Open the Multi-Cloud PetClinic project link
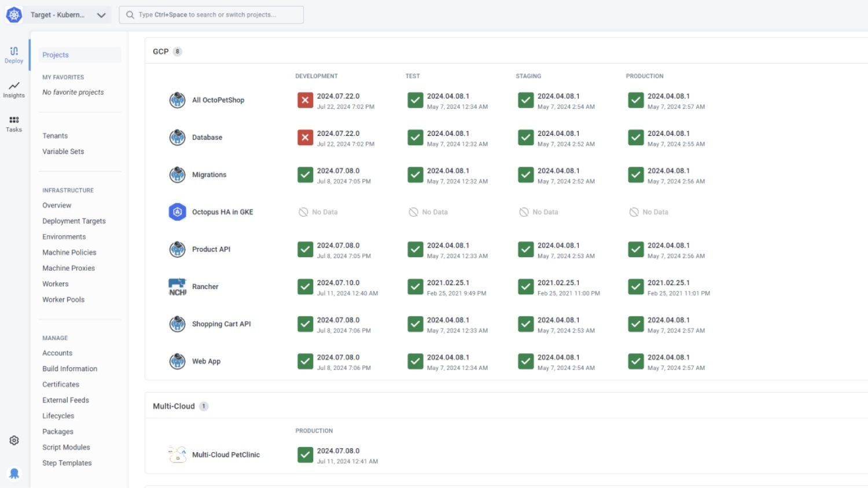Image resolution: width=868 pixels, height=488 pixels. 226,455
